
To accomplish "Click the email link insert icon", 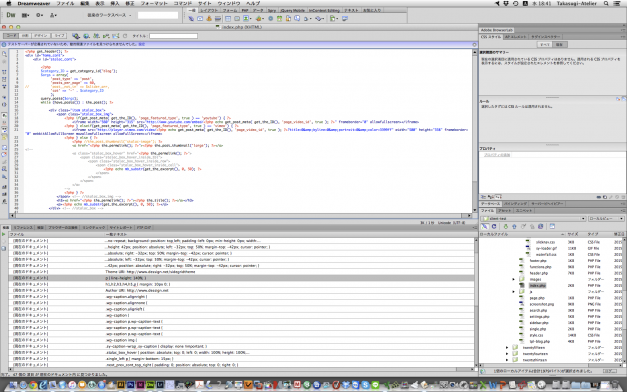I will tap(200, 18).
